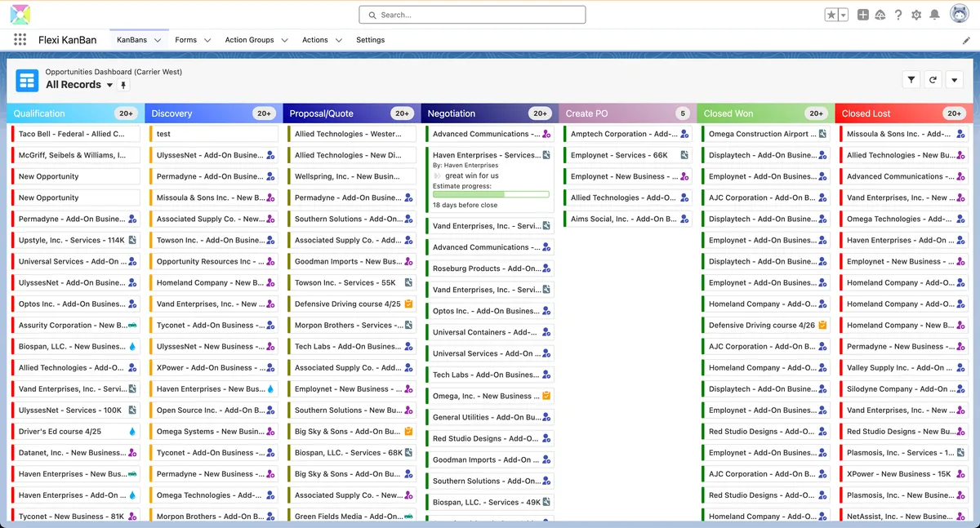This screenshot has width=980, height=528.
Task: Click document icon on Employnet - Services - 66K
Action: (684, 155)
